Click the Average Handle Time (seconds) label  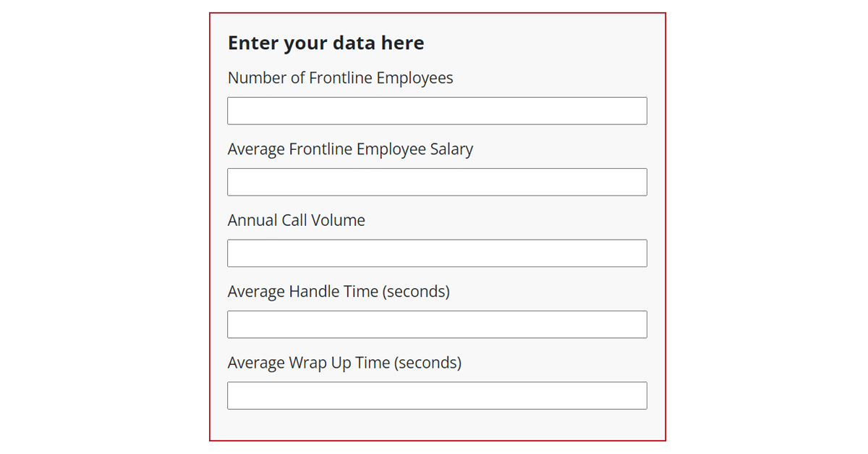[x=338, y=291]
